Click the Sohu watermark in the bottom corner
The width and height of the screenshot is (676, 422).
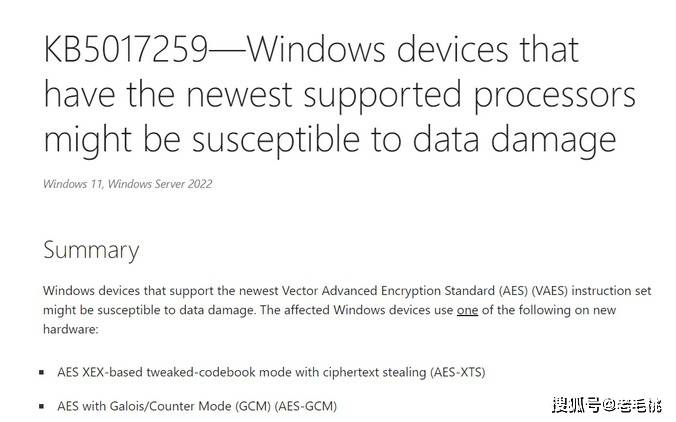click(607, 405)
